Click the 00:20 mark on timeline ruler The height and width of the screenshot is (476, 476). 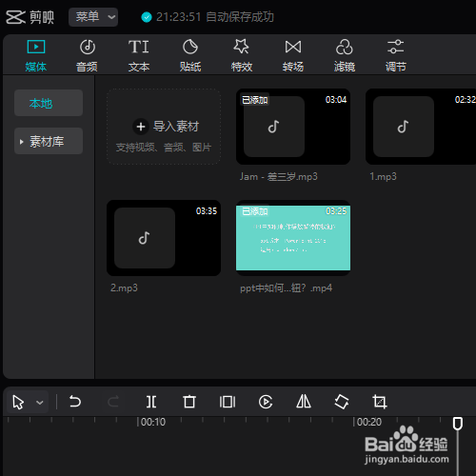(x=369, y=422)
